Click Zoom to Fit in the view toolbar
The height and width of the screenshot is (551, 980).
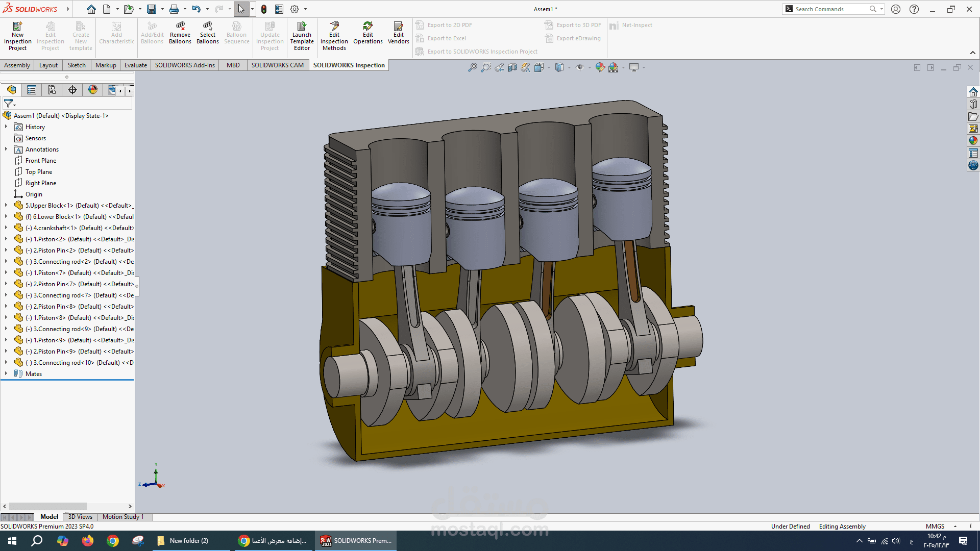coord(473,67)
